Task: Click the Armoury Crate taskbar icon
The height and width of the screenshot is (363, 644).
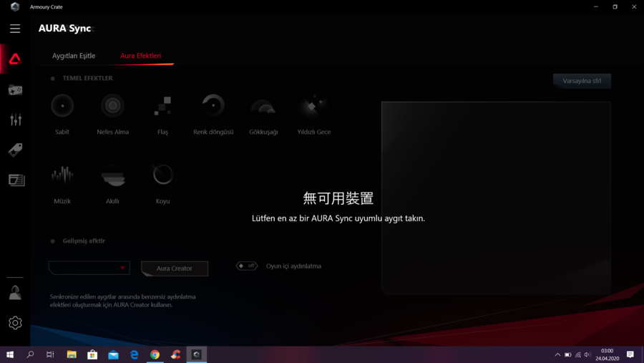Action: pyautogui.click(x=196, y=354)
